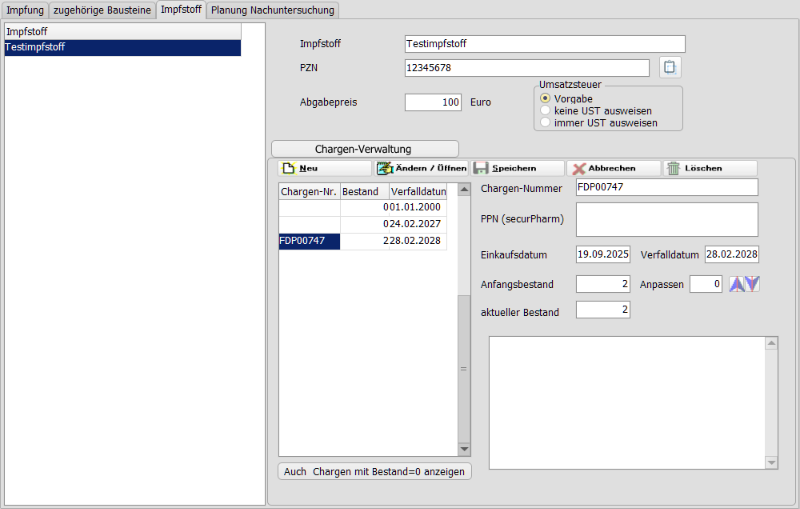Open the Planung Nachuntersuchung tab

coord(273,10)
